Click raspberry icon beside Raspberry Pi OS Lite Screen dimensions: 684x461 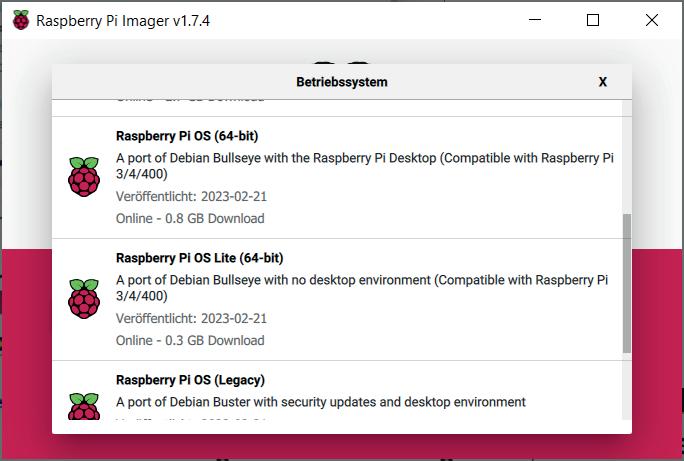pos(84,299)
